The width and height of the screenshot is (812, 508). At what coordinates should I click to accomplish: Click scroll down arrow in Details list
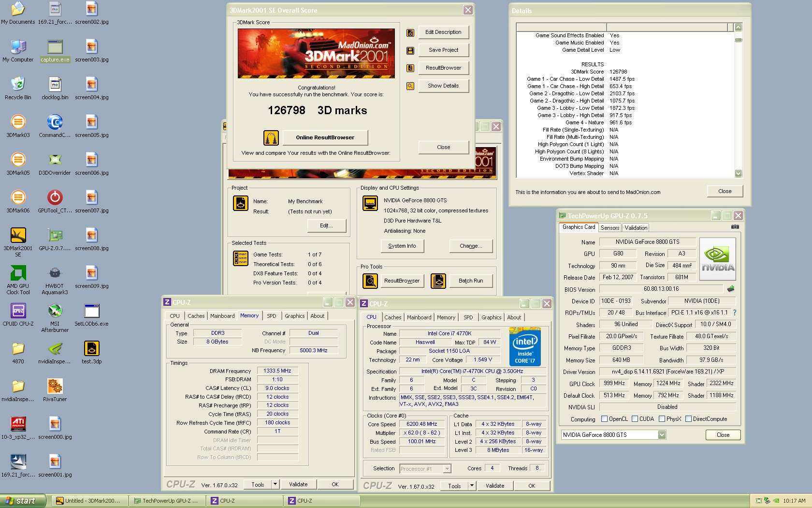coord(738,173)
